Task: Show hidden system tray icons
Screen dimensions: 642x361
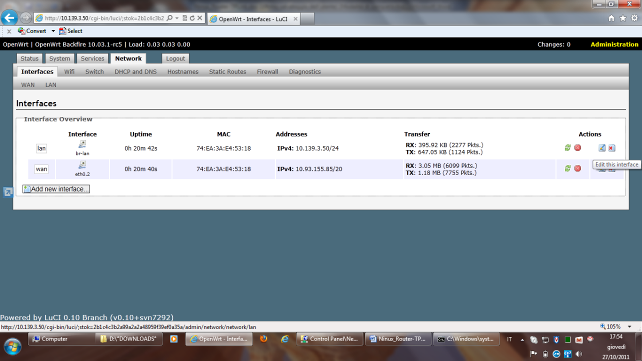Action: [522, 340]
